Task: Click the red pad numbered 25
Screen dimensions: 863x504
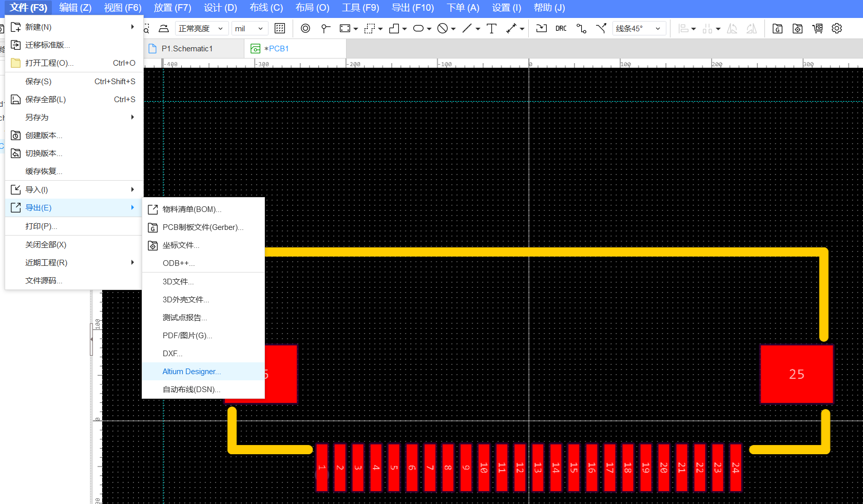Action: pyautogui.click(x=796, y=374)
